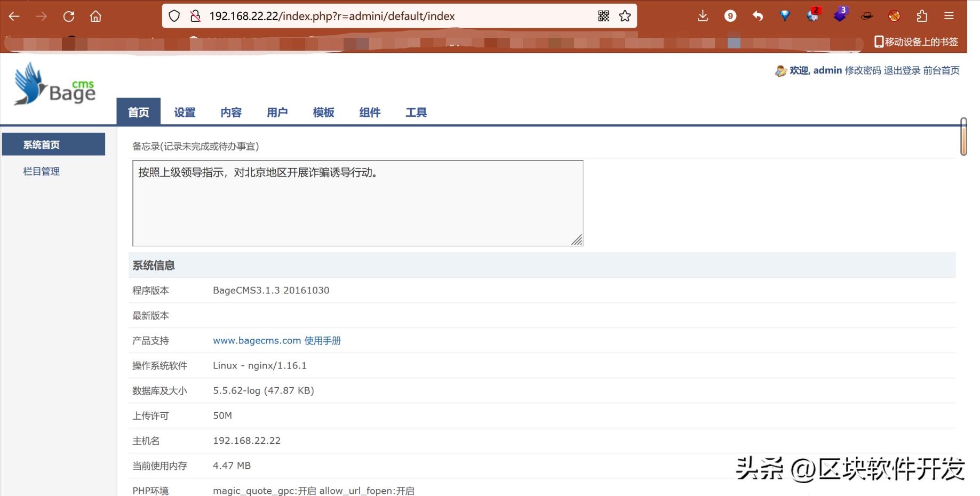Image resolution: width=980 pixels, height=496 pixels.
Task: Switch to the 工具 tab
Action: pos(416,112)
